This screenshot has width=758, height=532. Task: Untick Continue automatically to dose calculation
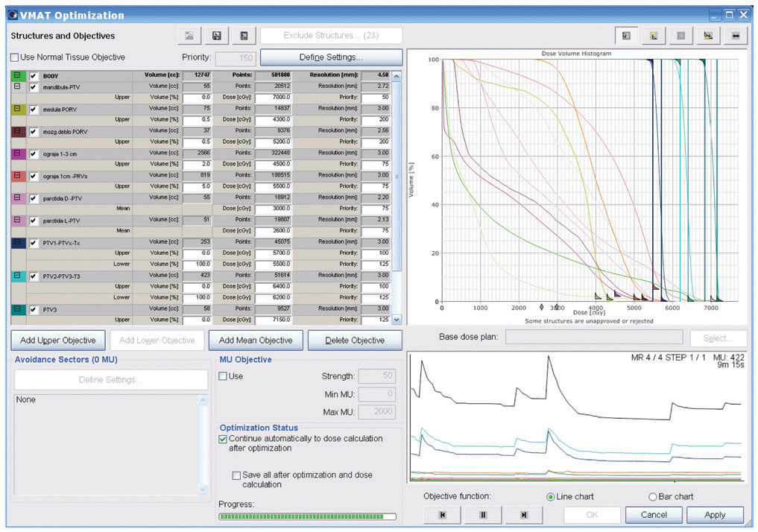click(223, 439)
